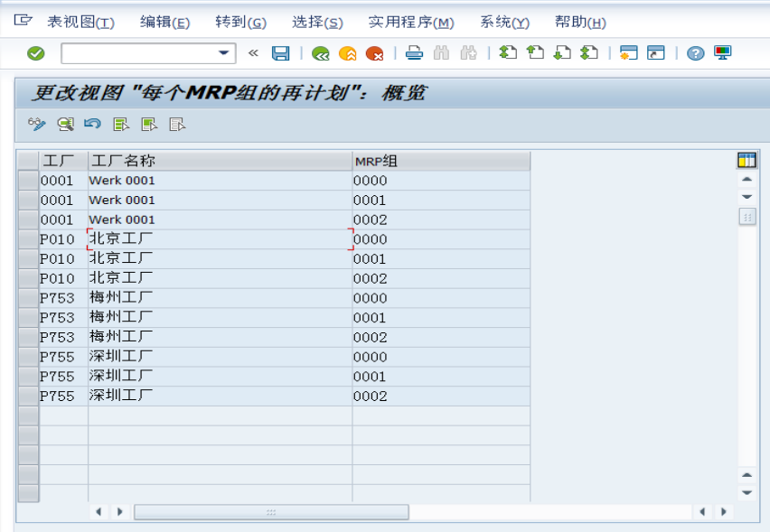This screenshot has width=770, height=532.
Task: Click upper scroll-down arrow of vertical scrollbar
Action: point(747,197)
